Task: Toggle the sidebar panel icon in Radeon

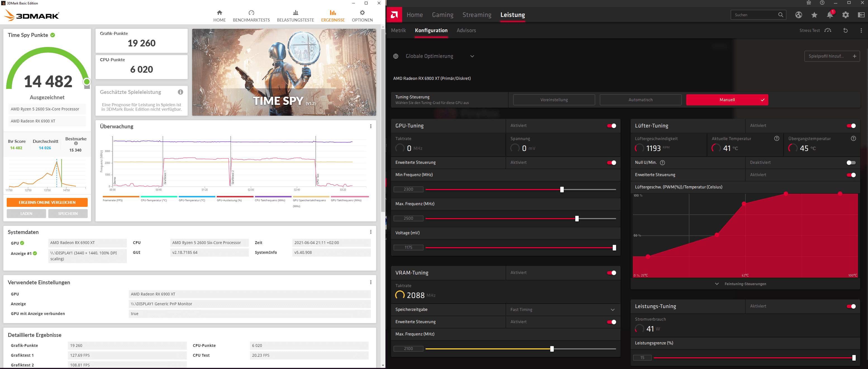Action: 861,15
